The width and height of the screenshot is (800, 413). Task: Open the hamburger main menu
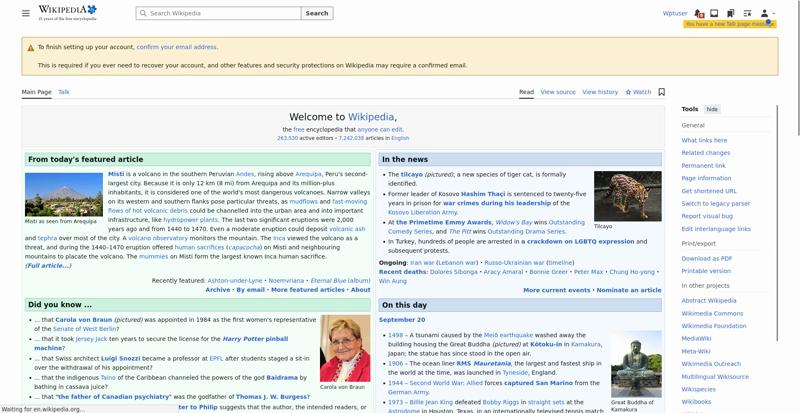click(x=26, y=13)
